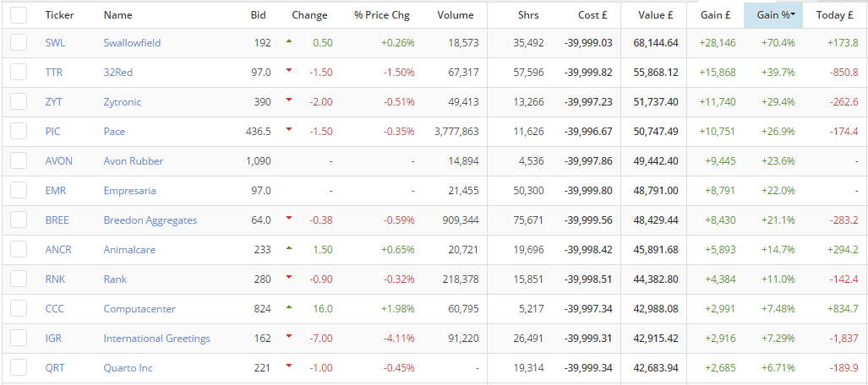Image resolution: width=868 pixels, height=385 pixels.
Task: Open the Swallowfield company link
Action: click(x=133, y=42)
